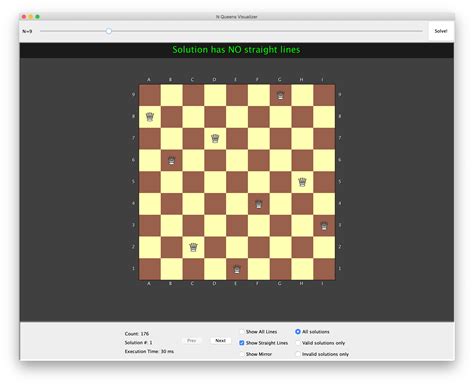
Task: Click the yellow minimize window button
Action: click(31, 17)
